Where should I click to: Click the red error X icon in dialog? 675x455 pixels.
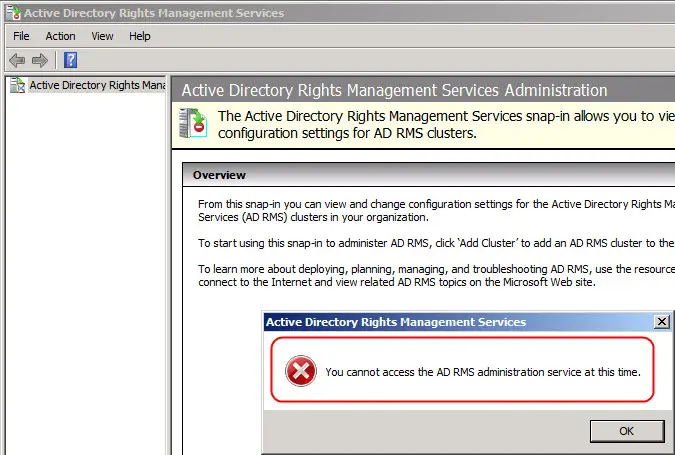300,371
